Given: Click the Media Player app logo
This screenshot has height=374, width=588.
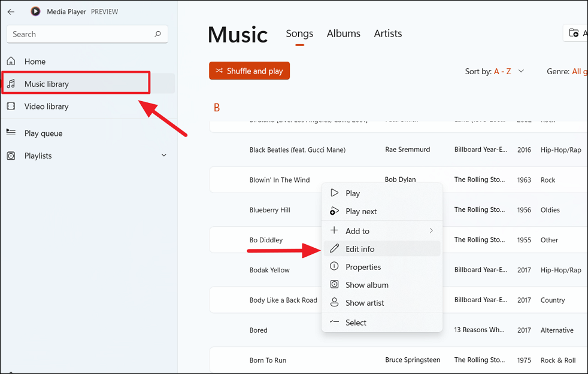Looking at the screenshot, I should tap(35, 11).
